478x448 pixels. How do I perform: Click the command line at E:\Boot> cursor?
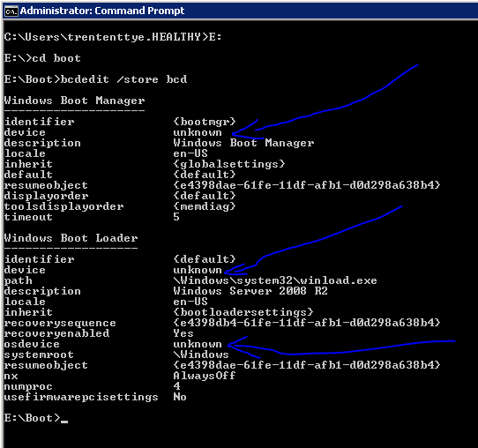pos(36,418)
